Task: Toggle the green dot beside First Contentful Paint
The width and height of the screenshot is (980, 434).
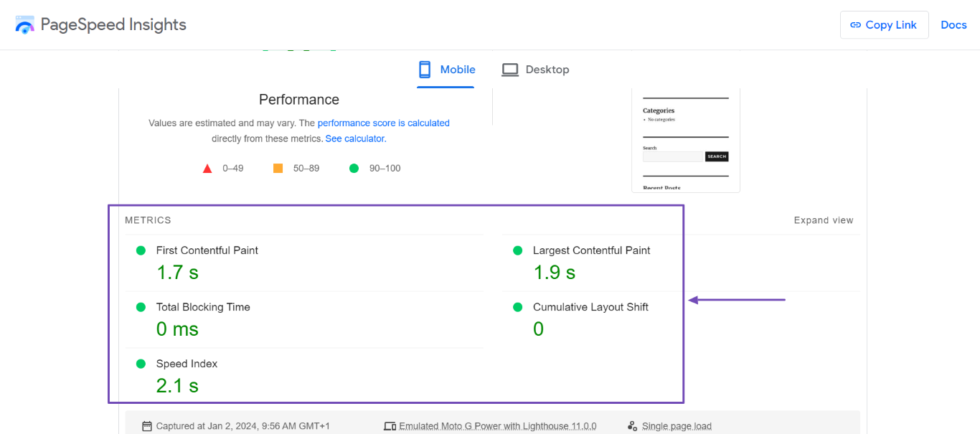Action: [x=141, y=250]
